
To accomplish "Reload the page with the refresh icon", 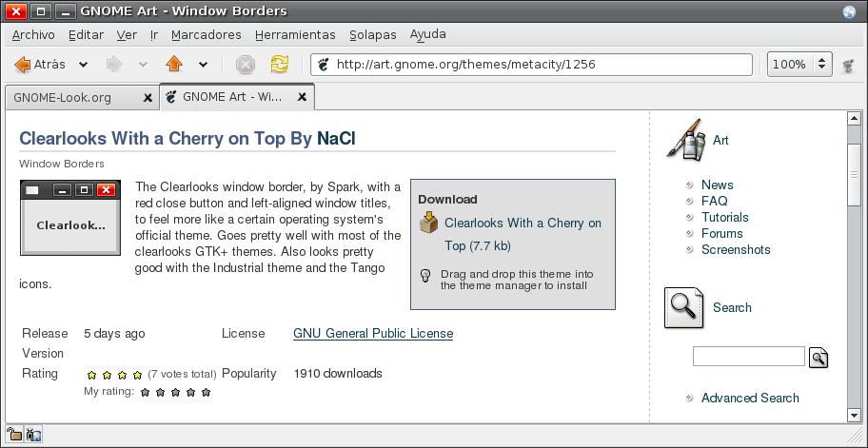I will pos(280,64).
